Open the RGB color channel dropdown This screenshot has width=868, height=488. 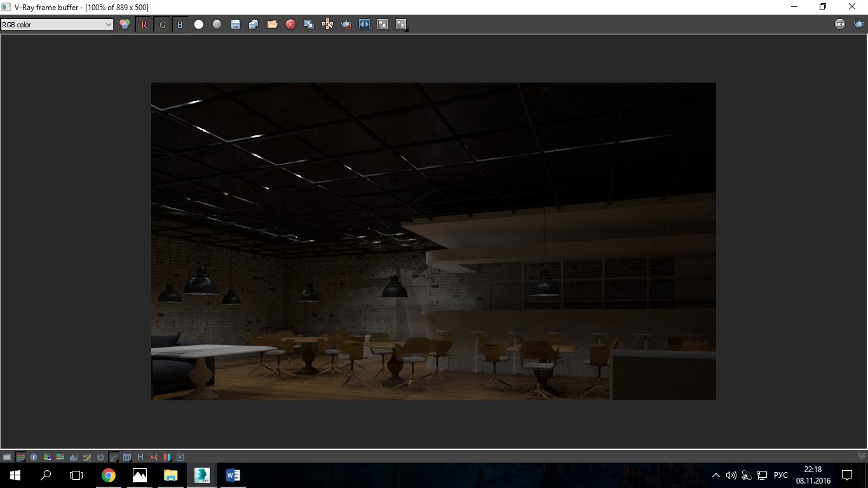[x=57, y=25]
